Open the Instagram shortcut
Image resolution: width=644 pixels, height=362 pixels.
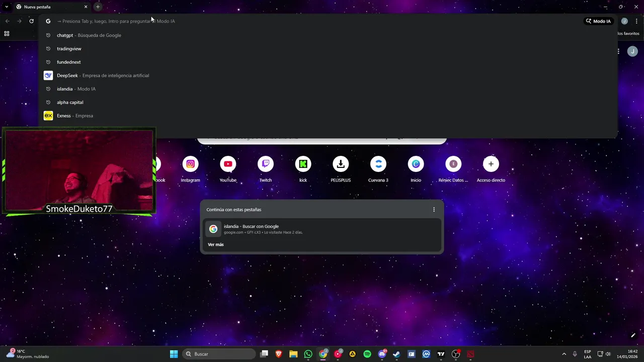(x=190, y=169)
